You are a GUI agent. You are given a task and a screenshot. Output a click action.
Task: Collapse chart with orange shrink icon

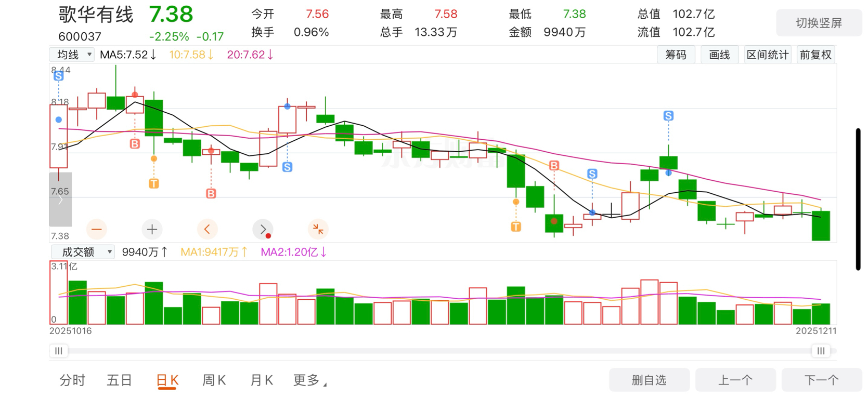coord(318,229)
